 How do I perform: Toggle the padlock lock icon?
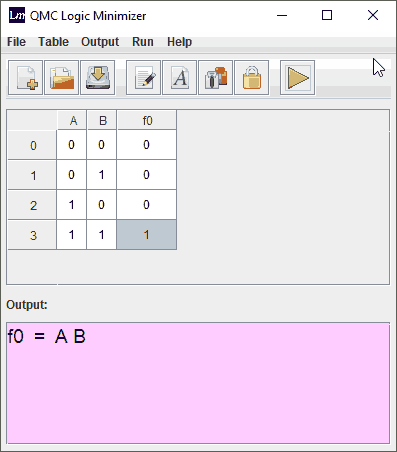click(x=252, y=78)
